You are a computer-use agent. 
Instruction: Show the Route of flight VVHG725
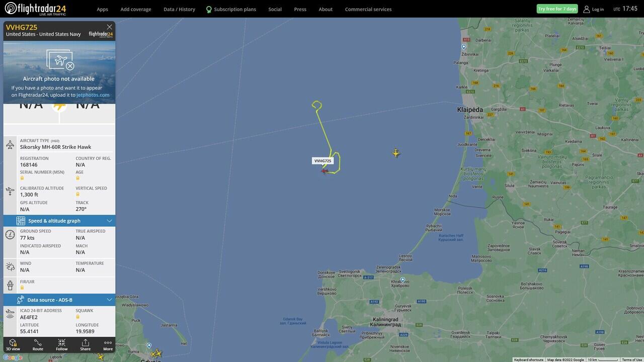[38, 344]
